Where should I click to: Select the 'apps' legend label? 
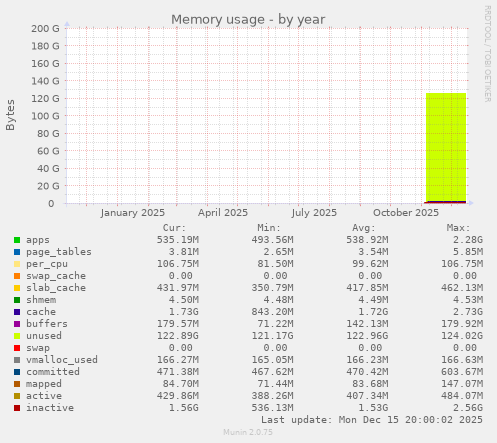click(38, 240)
